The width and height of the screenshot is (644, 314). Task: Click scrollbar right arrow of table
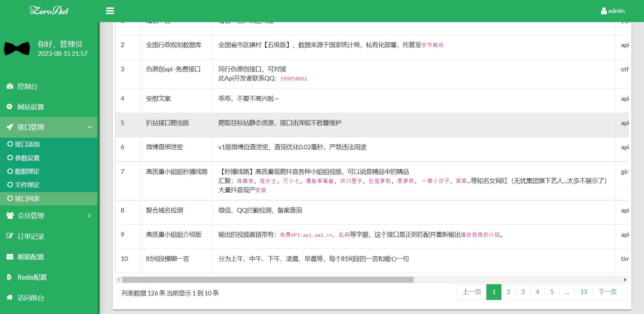tap(625, 280)
